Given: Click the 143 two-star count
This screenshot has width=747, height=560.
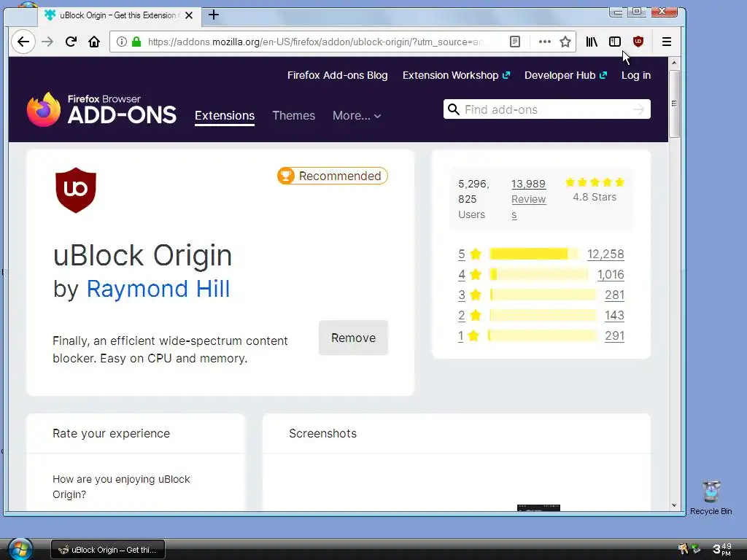Looking at the screenshot, I should 614,315.
